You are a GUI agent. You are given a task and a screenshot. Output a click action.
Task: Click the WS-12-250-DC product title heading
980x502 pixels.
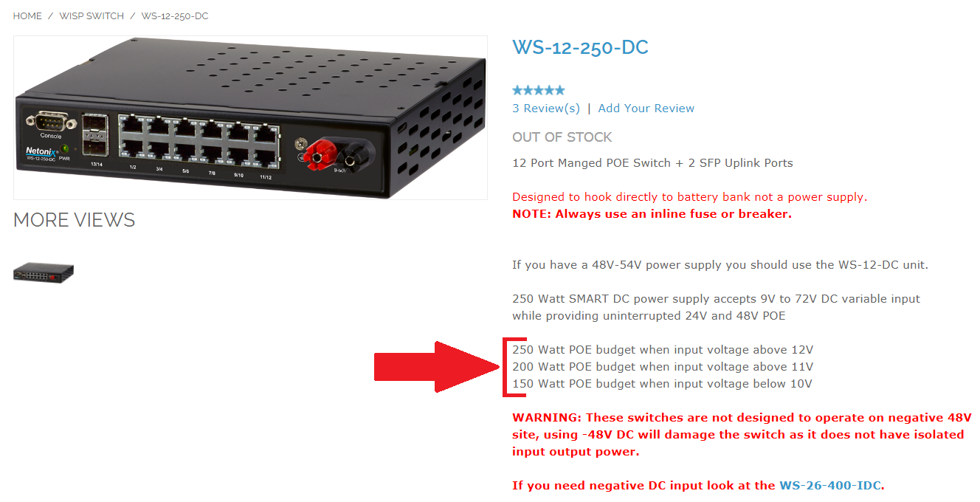point(580,47)
